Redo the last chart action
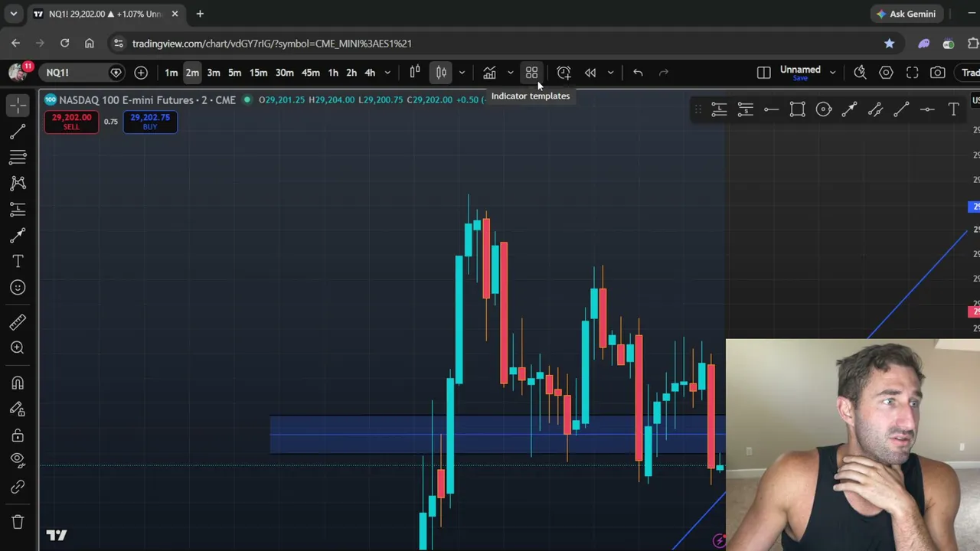The image size is (980, 551). (664, 73)
